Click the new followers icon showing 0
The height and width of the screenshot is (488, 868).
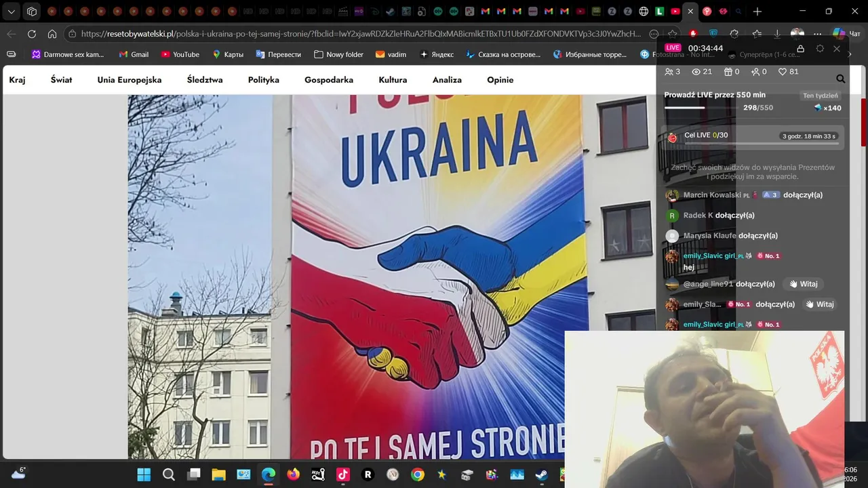point(759,72)
